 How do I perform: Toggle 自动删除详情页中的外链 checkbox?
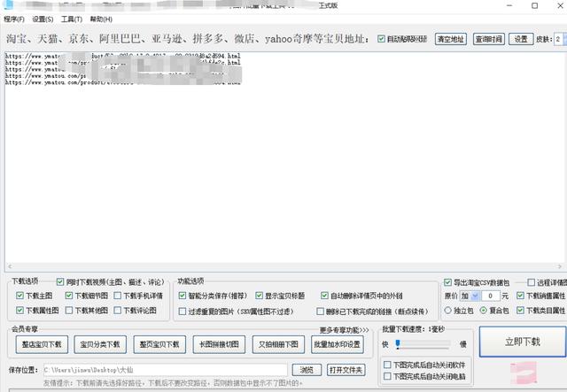[x=324, y=296]
